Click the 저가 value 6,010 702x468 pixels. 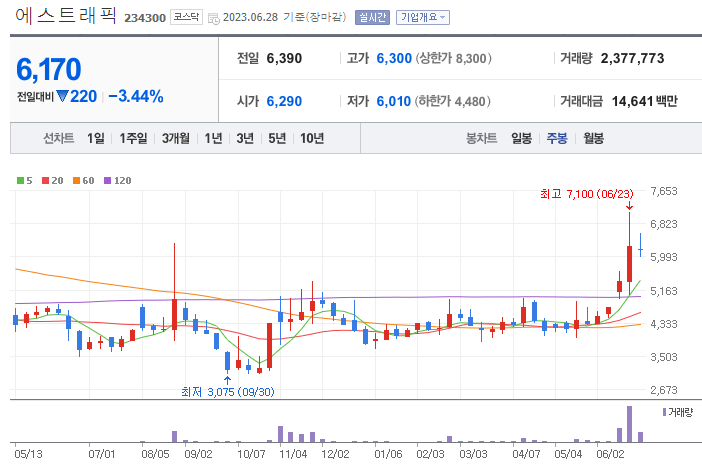point(394,101)
